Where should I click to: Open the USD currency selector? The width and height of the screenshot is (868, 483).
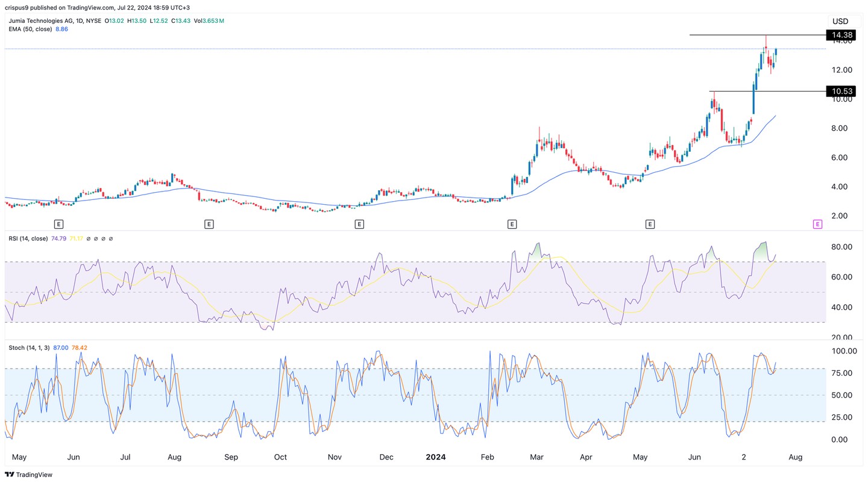[840, 21]
